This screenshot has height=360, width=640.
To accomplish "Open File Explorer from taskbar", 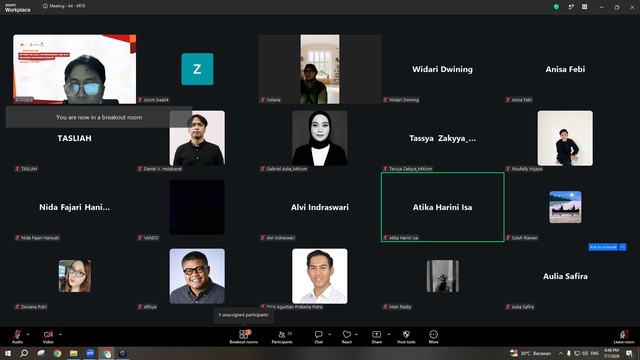I will (x=73, y=353).
